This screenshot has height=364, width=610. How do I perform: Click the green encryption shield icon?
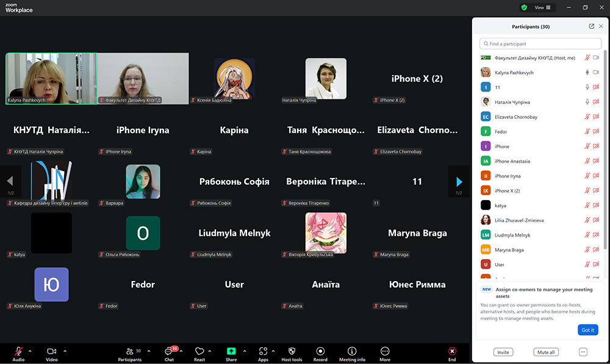[x=523, y=8]
